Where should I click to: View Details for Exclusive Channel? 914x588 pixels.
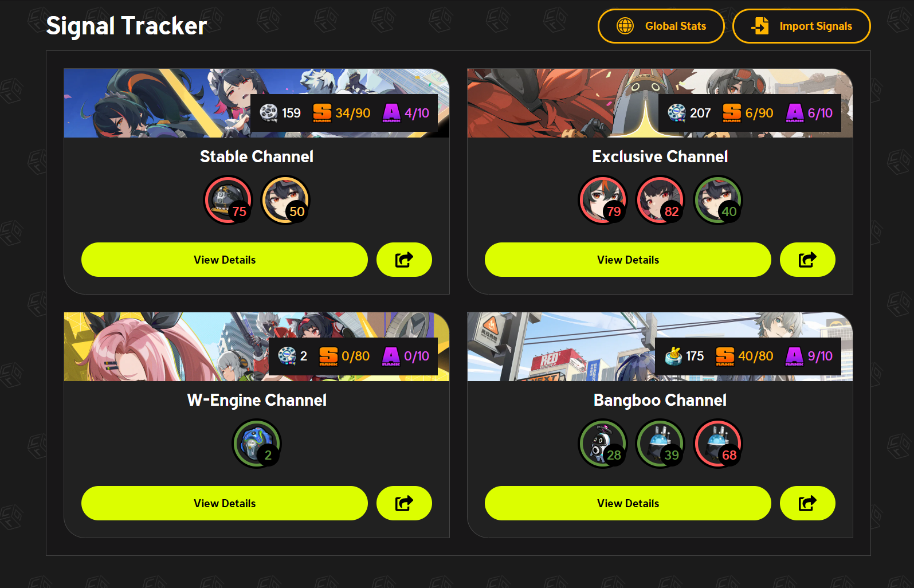coord(628,260)
